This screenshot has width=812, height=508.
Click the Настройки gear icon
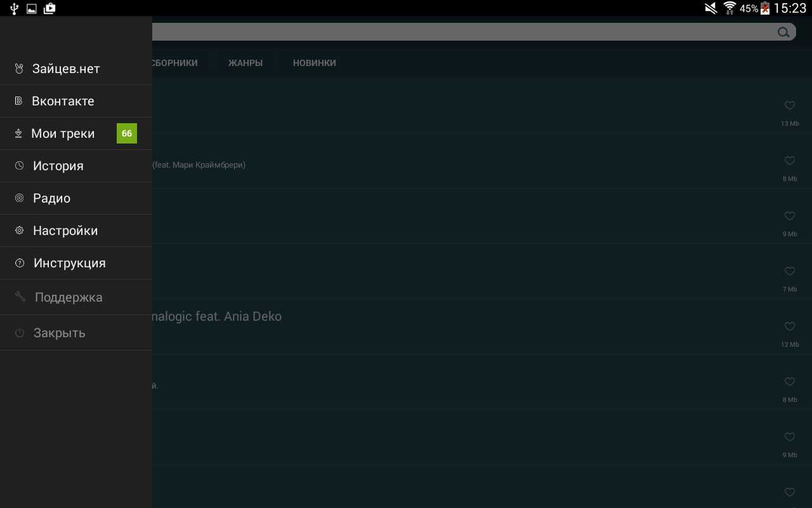(20, 231)
